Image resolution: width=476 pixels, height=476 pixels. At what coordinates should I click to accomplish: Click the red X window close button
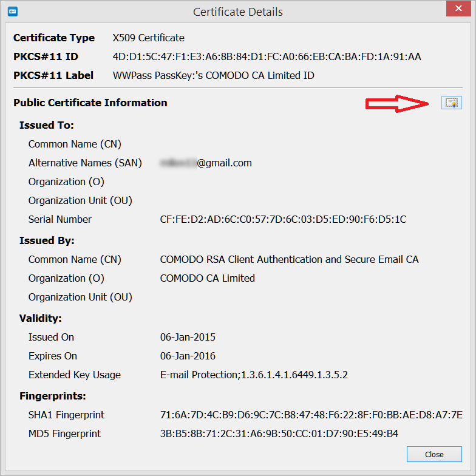coord(458,8)
